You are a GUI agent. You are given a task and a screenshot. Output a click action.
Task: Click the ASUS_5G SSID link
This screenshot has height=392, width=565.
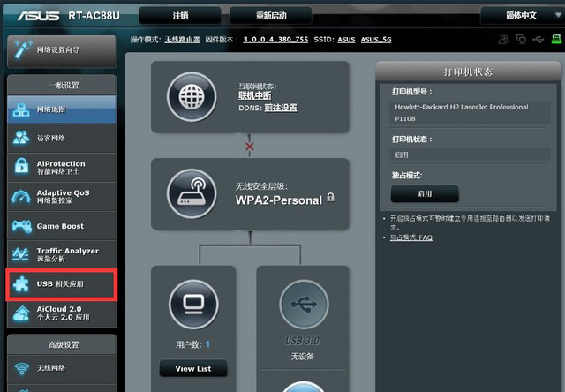pos(376,40)
